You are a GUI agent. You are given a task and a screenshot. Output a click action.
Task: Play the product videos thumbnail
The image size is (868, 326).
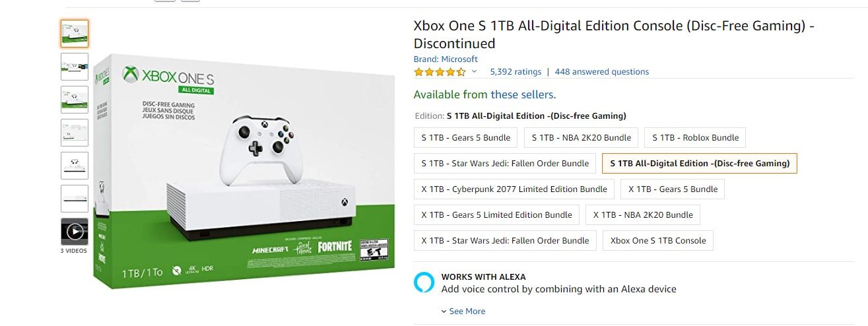[x=74, y=232]
